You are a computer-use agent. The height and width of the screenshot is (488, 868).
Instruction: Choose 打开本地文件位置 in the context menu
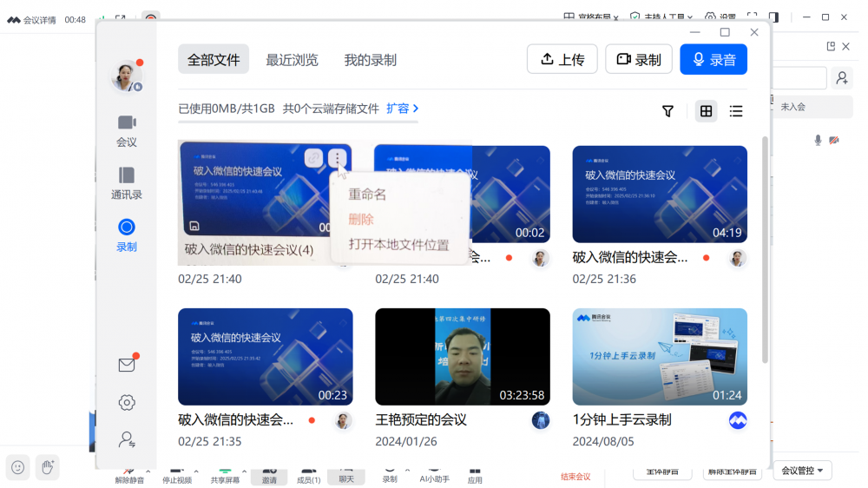coord(398,245)
